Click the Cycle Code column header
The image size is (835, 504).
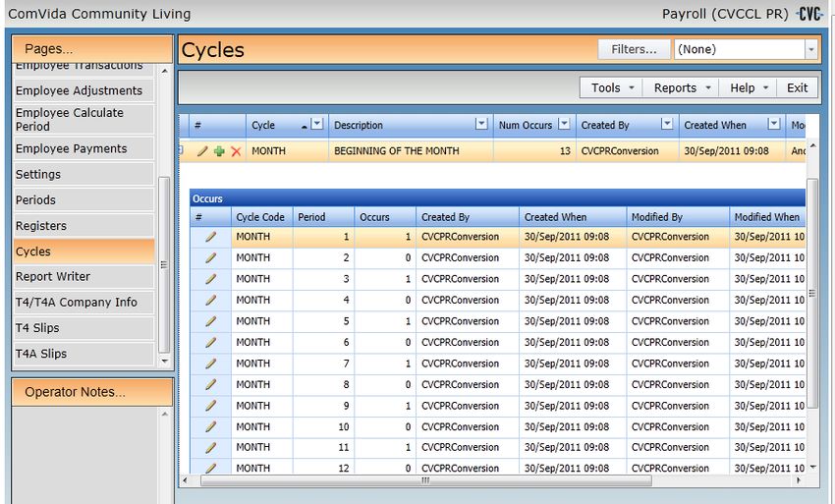coord(261,217)
